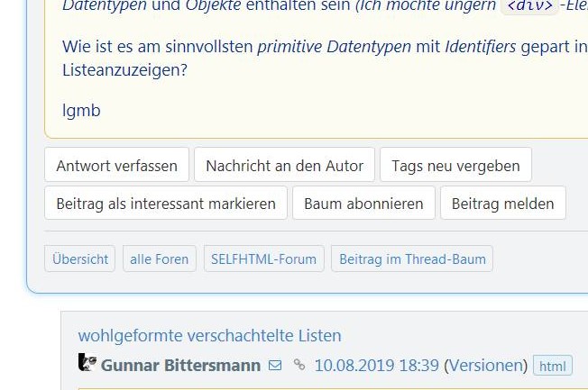Open the Versionen history link
This screenshot has width=588, height=390.
coord(485,366)
